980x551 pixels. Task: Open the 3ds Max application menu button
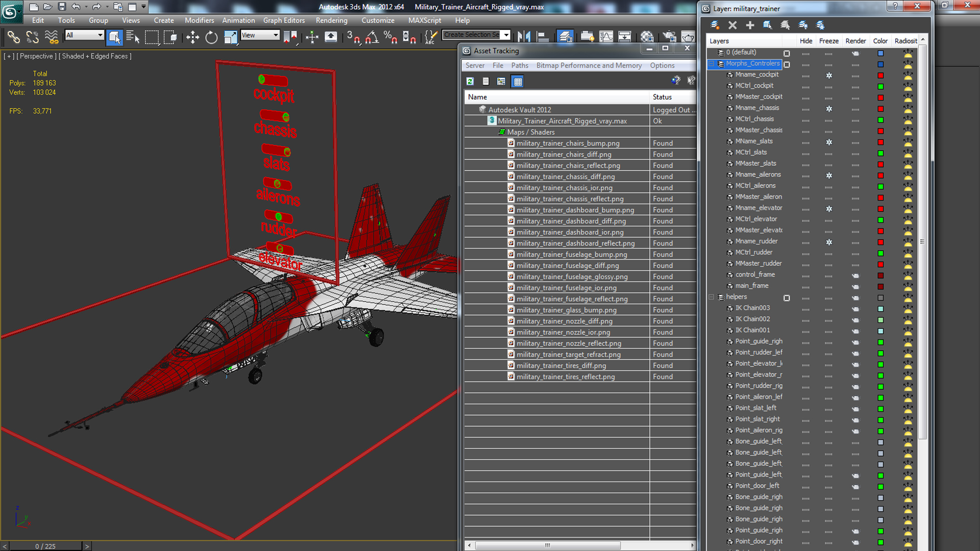coord(11,11)
